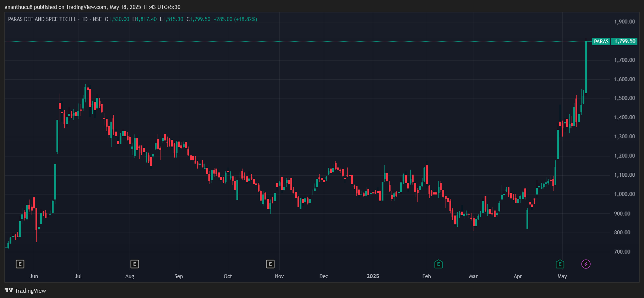The width and height of the screenshot is (644, 298).
Task: Select the 2025 label on time axis
Action: click(x=373, y=276)
